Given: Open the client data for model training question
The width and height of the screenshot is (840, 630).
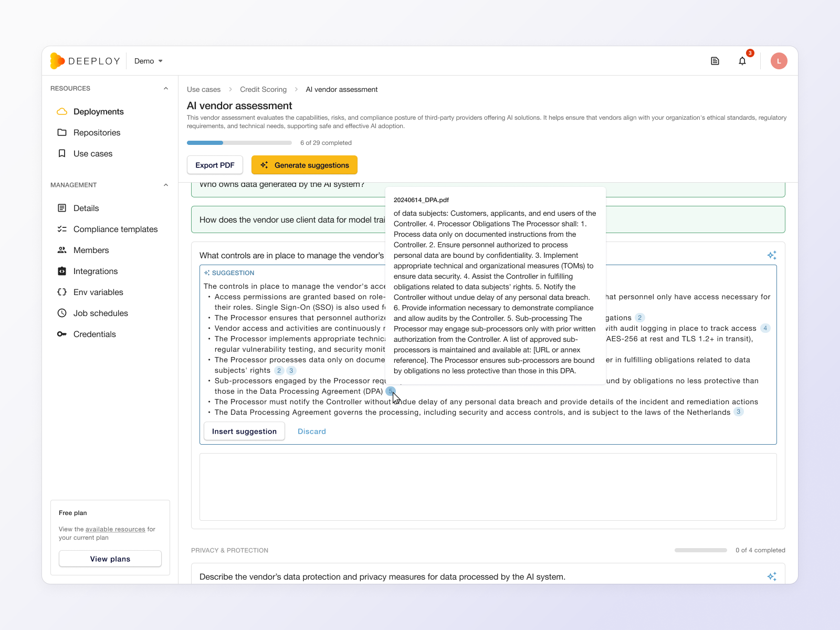Looking at the screenshot, I should (x=488, y=219).
